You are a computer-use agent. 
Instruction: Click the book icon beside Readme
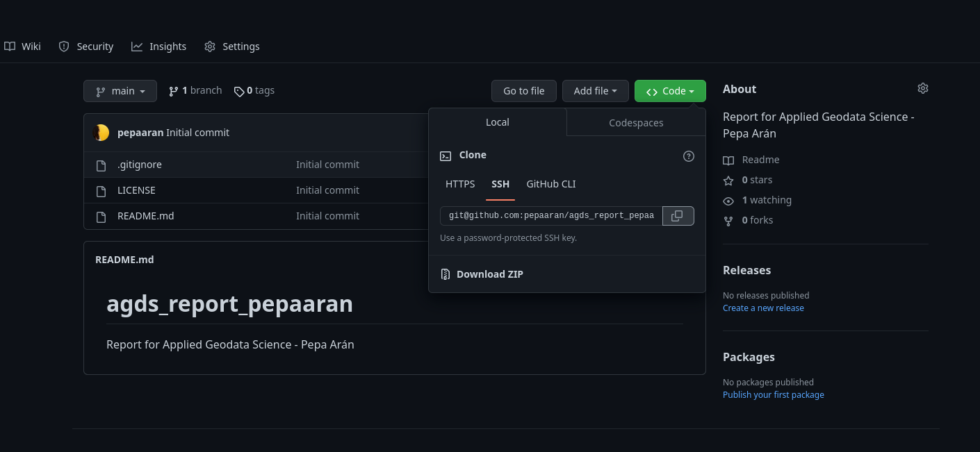pos(728,160)
